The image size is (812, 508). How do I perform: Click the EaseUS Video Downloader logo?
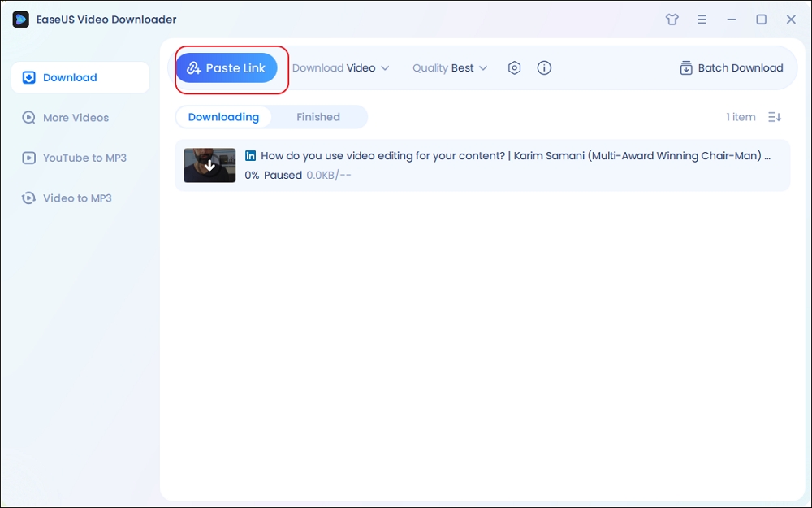point(21,20)
